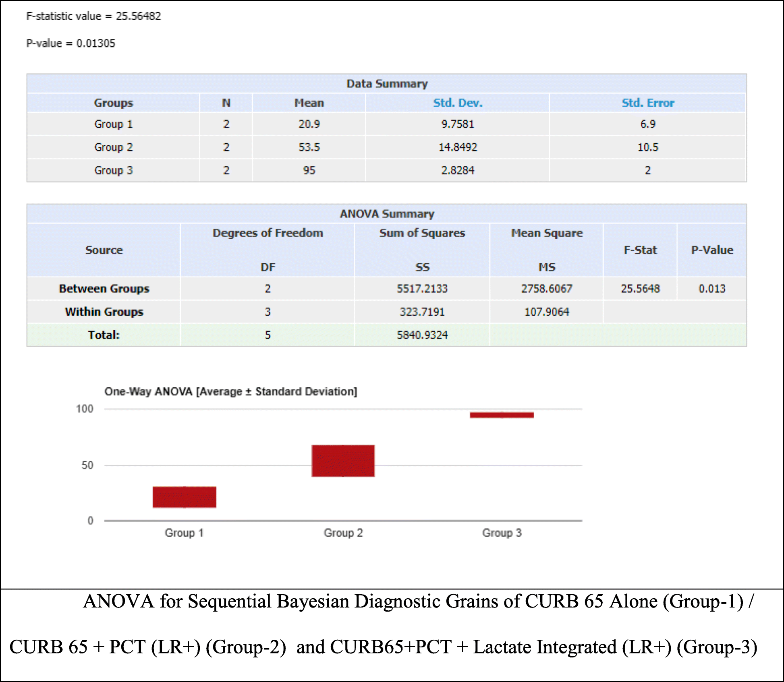Click the Source column header
This screenshot has width=784, height=682.
pyautogui.click(x=104, y=250)
